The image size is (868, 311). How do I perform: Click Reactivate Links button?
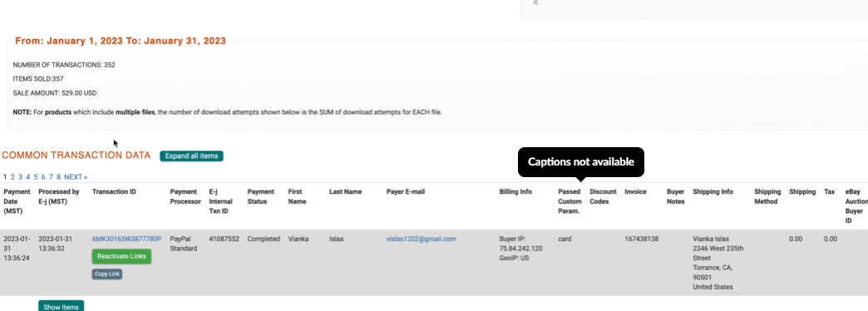121,256
